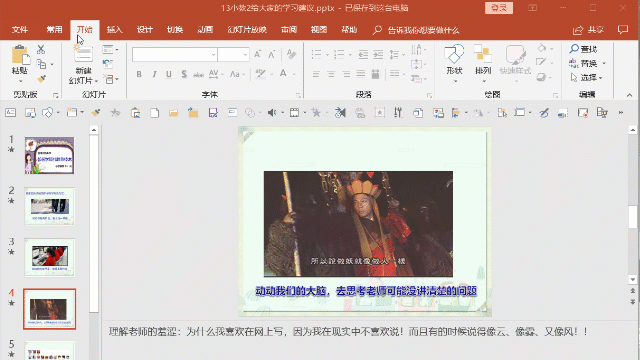Viewport: 640px width, 360px height.
Task: Go to next slide using double-down arrow
Action: (x=633, y=302)
